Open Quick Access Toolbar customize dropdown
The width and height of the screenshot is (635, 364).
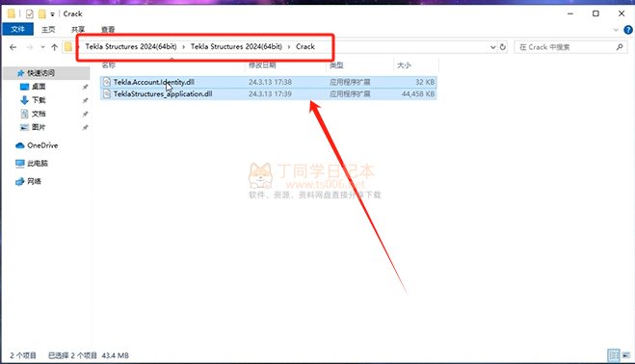pyautogui.click(x=52, y=14)
